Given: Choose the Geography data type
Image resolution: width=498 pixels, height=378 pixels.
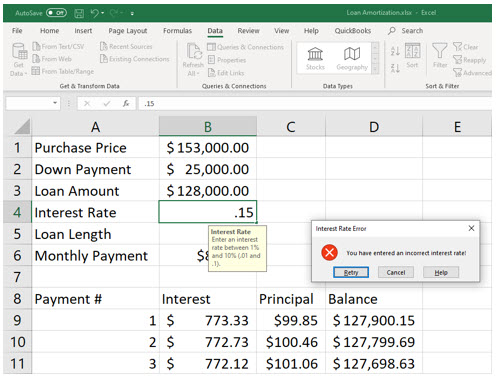Looking at the screenshot, I should click(352, 59).
